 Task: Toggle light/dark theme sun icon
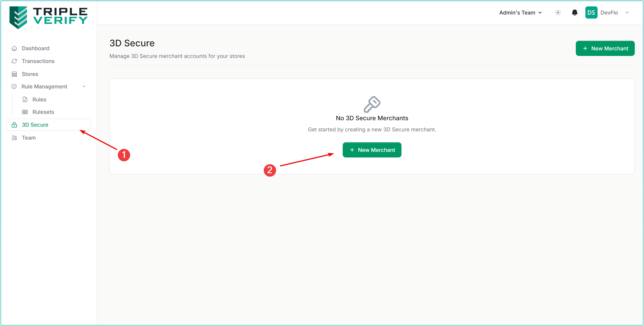[x=558, y=12]
